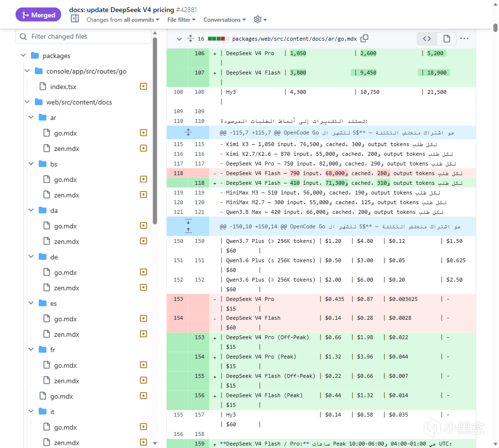The height and width of the screenshot is (448, 499).
Task: Click the packages folder icon
Action: pyautogui.click(x=35, y=55)
